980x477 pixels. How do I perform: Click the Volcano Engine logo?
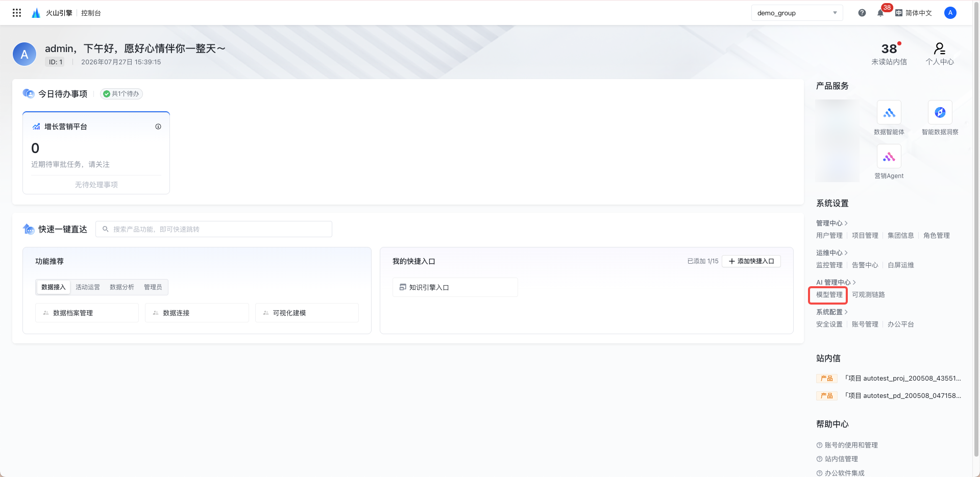tap(36, 13)
